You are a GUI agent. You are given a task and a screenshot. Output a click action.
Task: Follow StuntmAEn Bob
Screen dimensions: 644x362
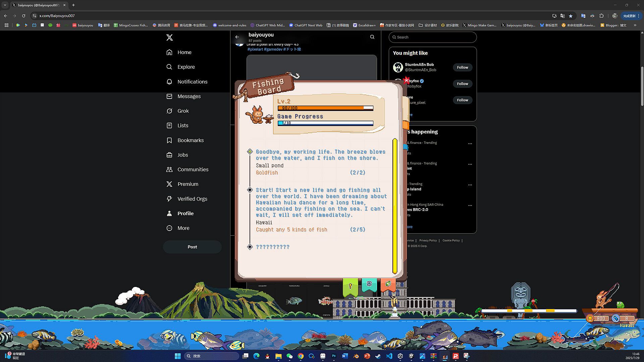462,67
